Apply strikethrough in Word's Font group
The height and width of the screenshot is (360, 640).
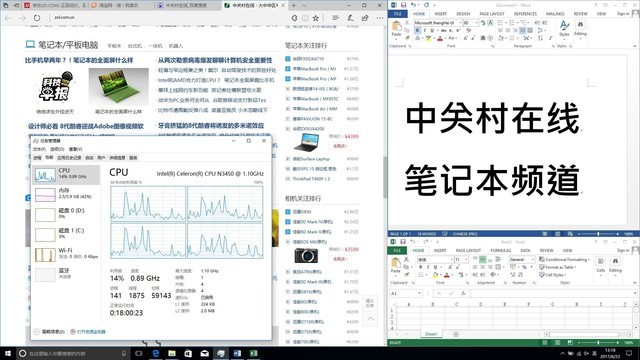[444, 31]
